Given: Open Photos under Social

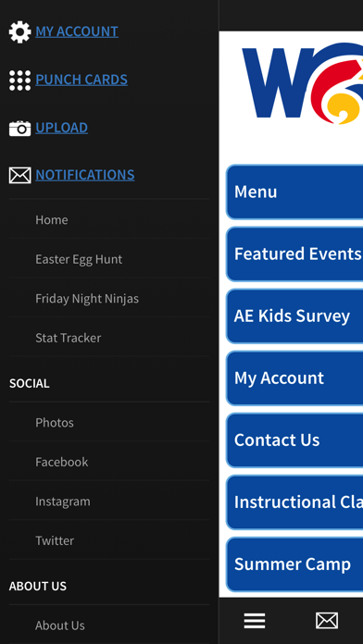Looking at the screenshot, I should pyautogui.click(x=109, y=422).
